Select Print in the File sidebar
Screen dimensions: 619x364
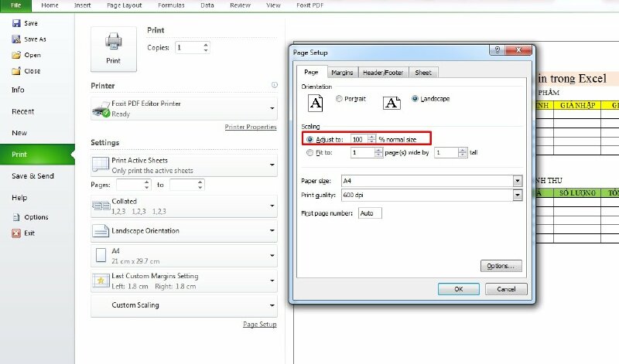(x=37, y=155)
